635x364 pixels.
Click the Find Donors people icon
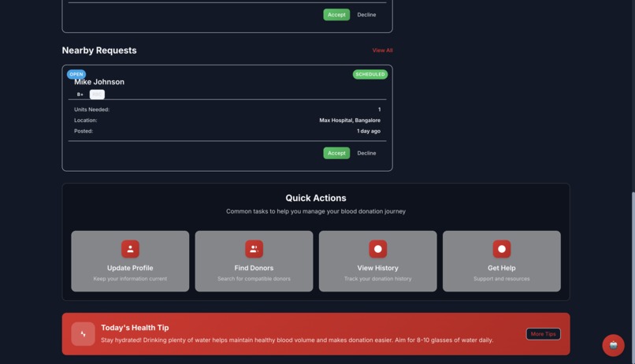tap(254, 249)
